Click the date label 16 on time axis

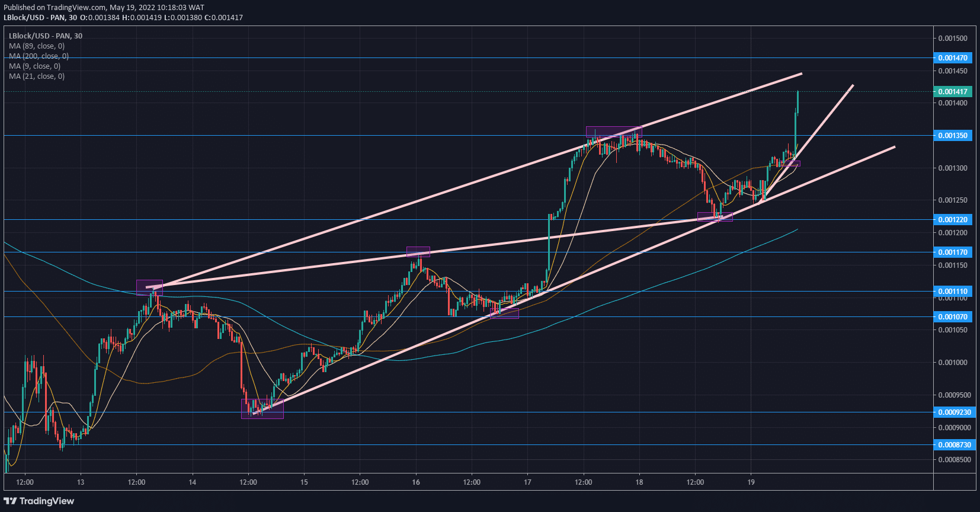(x=416, y=482)
